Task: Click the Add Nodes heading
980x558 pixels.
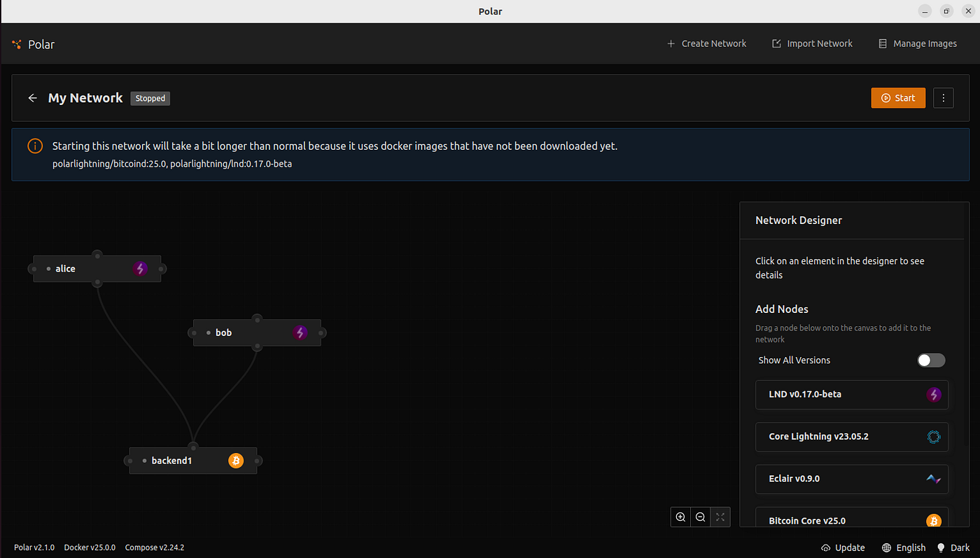Action: coord(782,309)
